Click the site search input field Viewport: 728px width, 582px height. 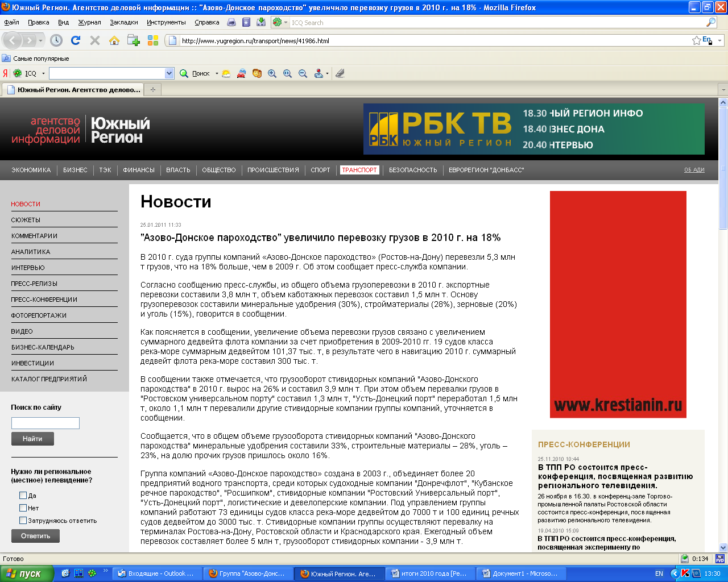tap(45, 423)
